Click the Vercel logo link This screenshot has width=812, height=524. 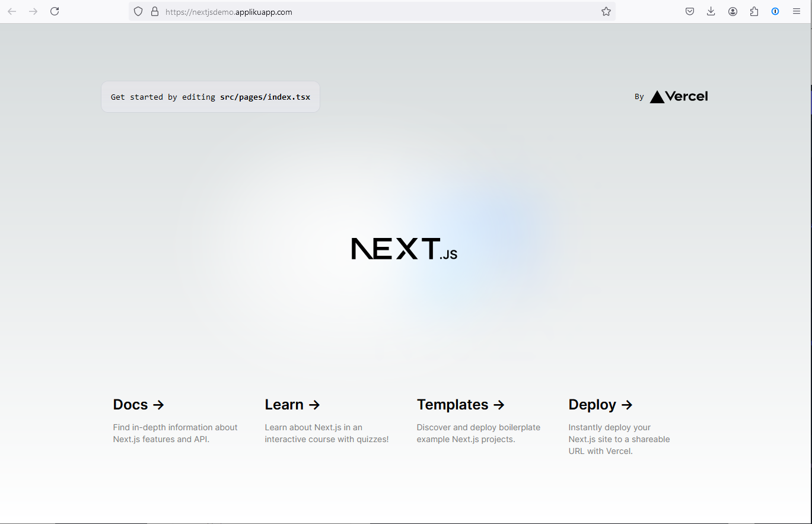pyautogui.click(x=679, y=96)
